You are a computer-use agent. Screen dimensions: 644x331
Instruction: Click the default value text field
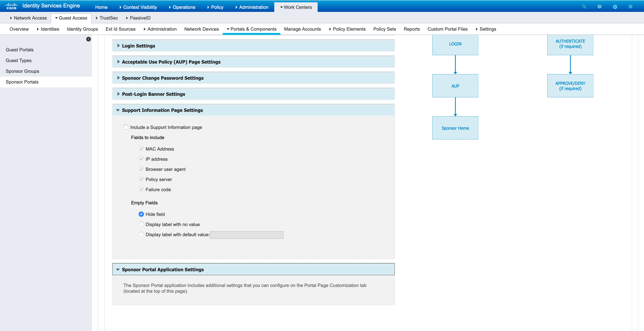pos(246,235)
